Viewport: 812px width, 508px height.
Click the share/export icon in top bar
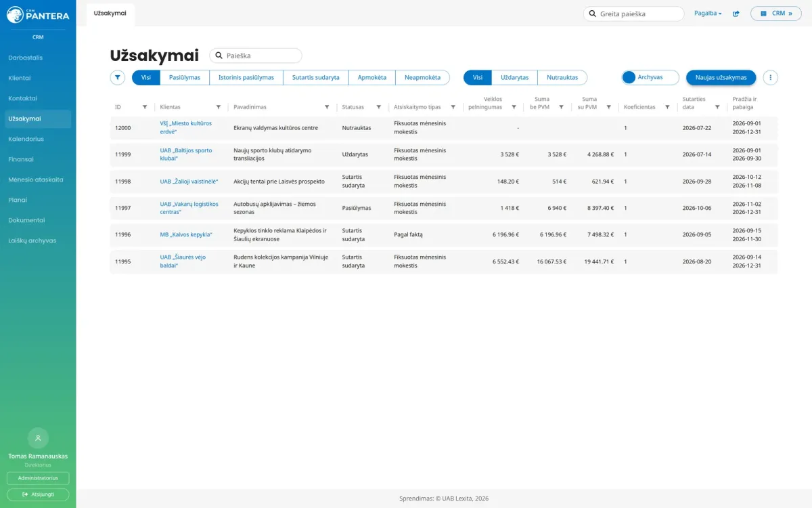(736, 14)
